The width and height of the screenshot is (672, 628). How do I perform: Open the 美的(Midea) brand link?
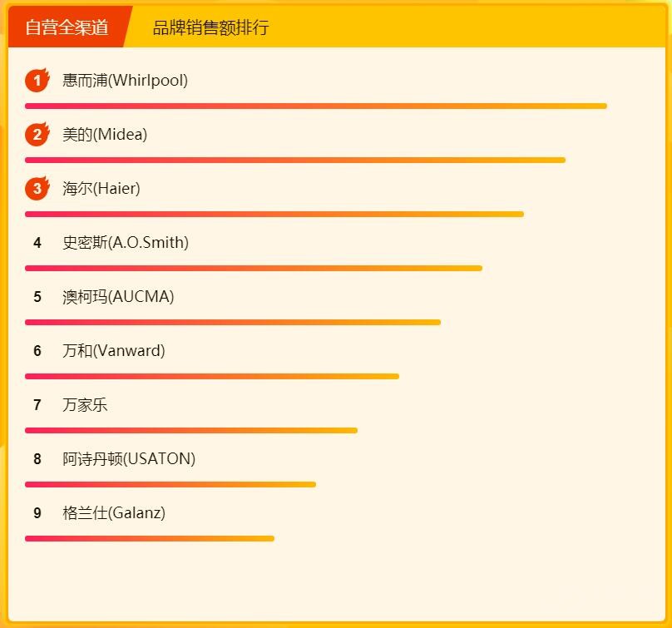(x=105, y=135)
